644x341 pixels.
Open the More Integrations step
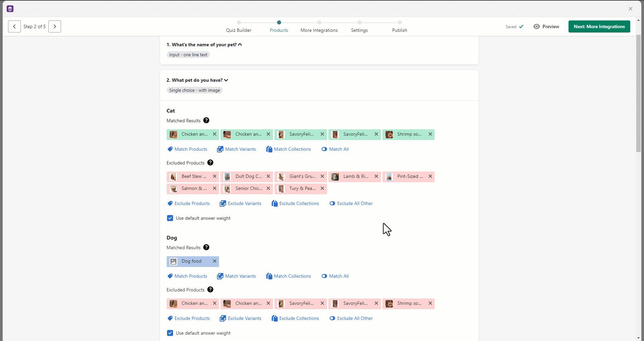click(x=319, y=27)
